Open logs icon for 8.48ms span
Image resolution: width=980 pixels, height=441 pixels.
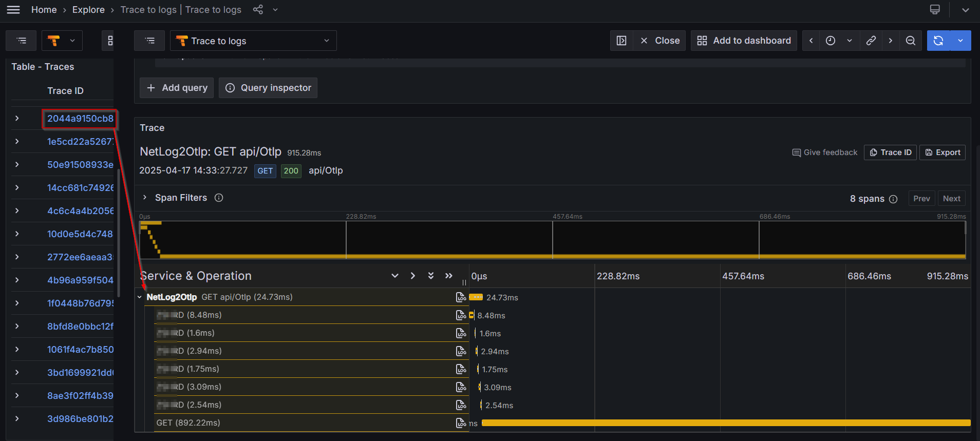tap(461, 315)
